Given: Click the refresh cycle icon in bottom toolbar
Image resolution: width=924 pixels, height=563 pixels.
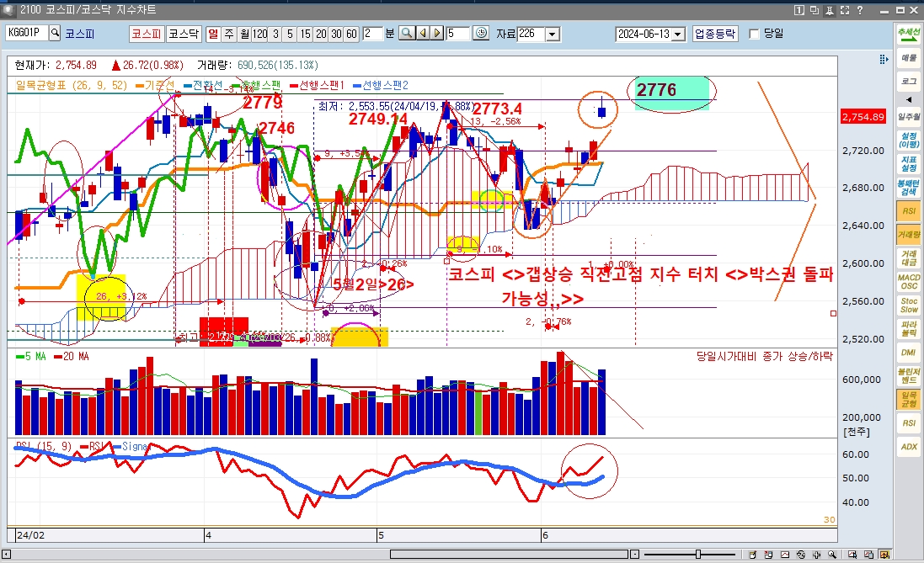Looking at the screenshot, I should 801,555.
